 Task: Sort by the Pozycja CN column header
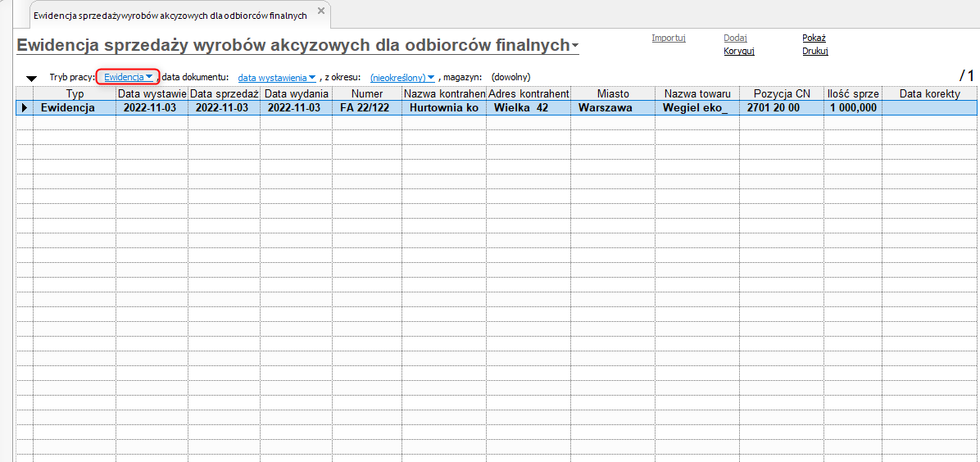(781, 93)
